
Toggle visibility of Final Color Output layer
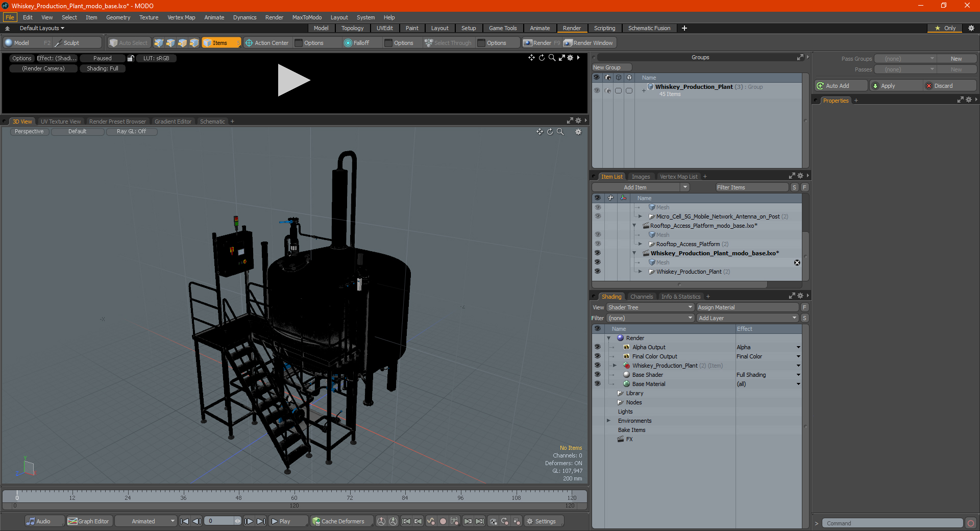597,356
